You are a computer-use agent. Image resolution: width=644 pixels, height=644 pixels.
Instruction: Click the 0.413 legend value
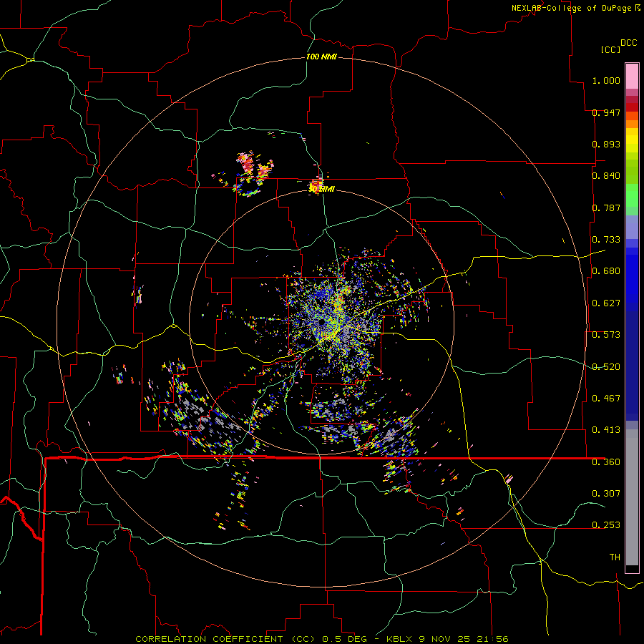[606, 430]
